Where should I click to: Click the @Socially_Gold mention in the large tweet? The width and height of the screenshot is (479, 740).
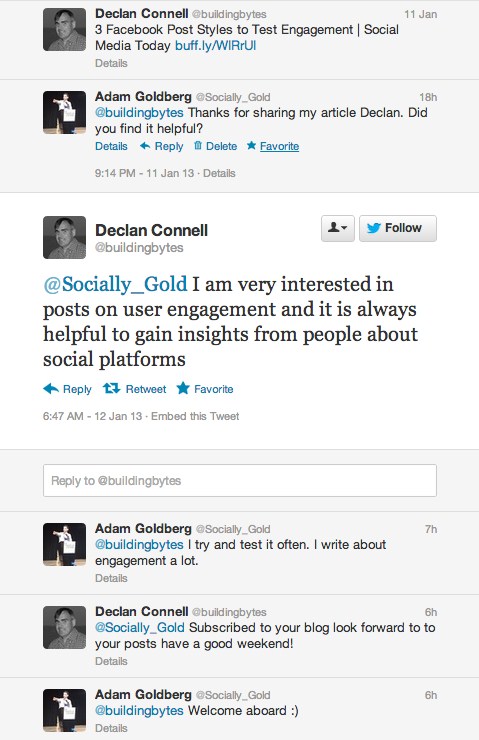coord(115,285)
